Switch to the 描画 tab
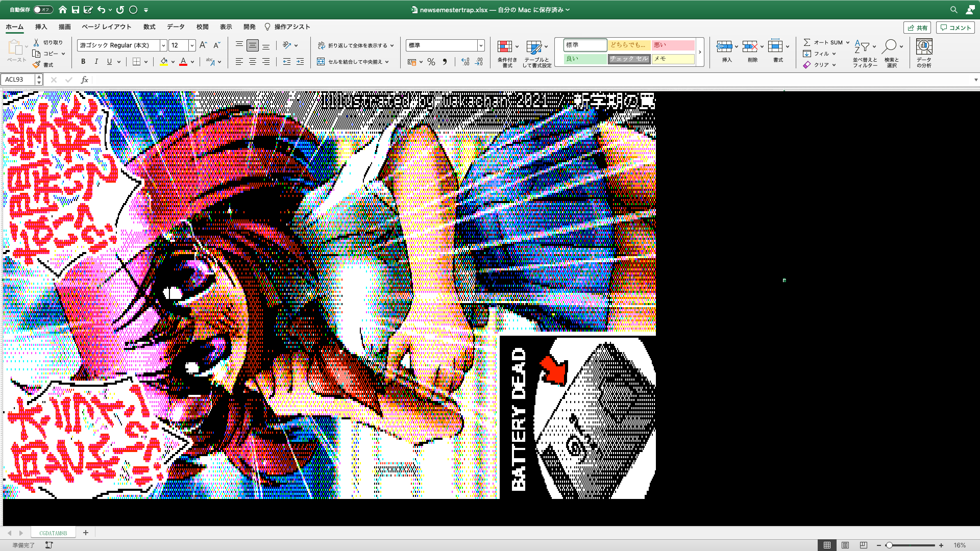The width and height of the screenshot is (980, 551). click(x=64, y=27)
